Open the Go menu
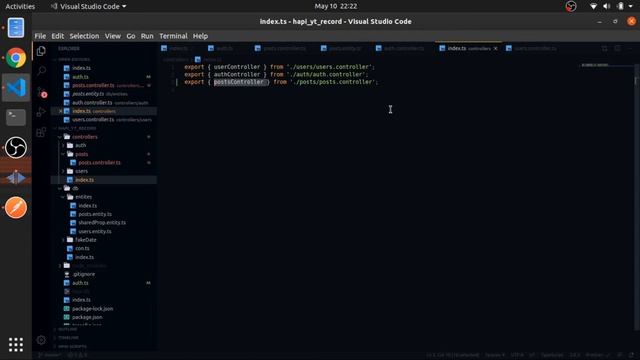The image size is (640, 360). [x=131, y=36]
